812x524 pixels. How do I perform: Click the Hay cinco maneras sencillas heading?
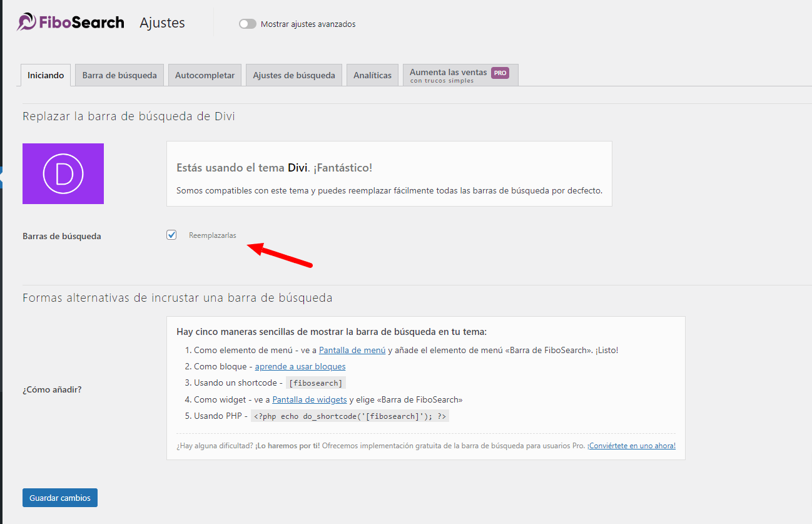tap(332, 332)
